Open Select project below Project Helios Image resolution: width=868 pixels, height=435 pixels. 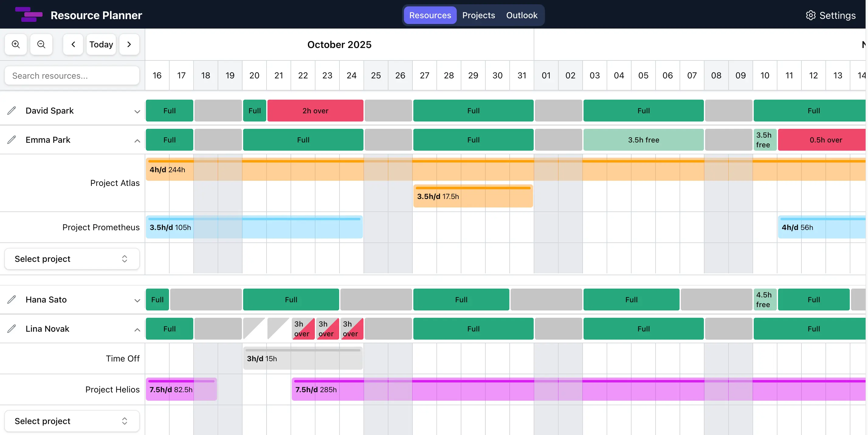pos(71,421)
